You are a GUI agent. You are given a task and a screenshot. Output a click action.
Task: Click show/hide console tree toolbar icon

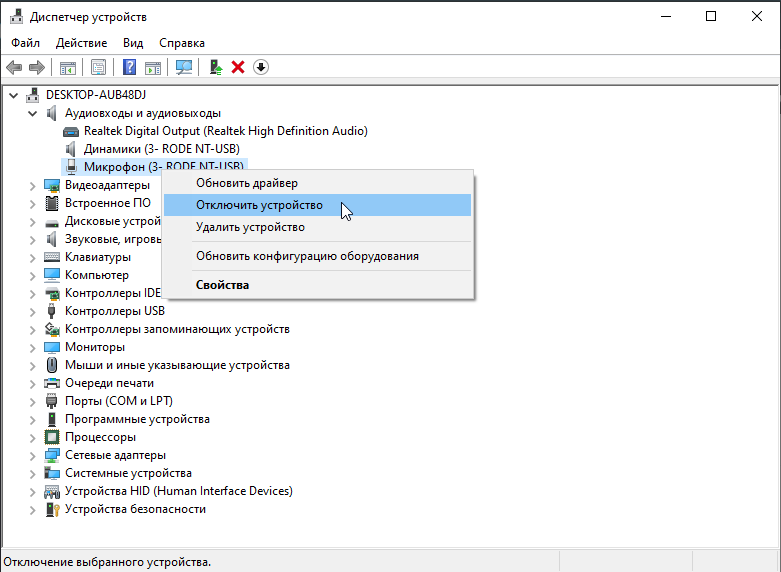68,67
